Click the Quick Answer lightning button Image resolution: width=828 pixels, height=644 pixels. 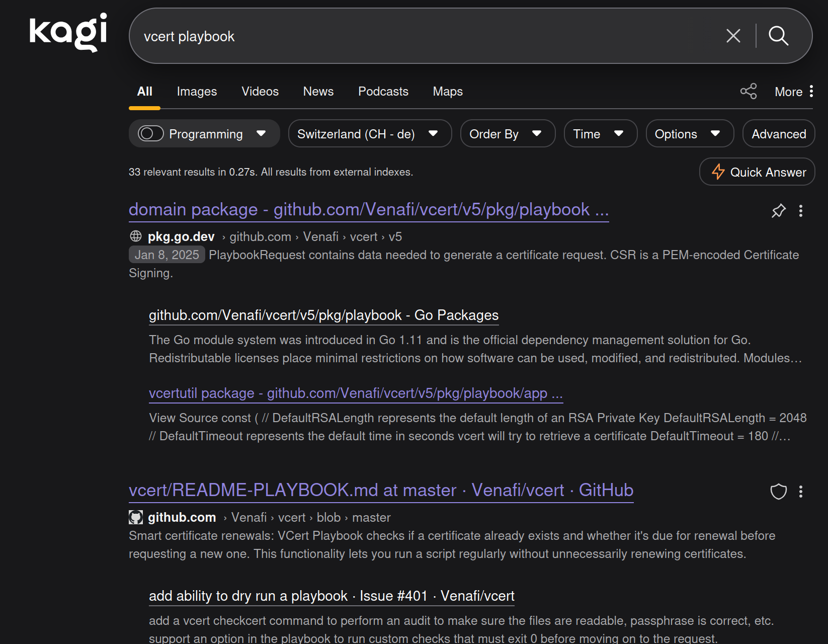point(758,172)
